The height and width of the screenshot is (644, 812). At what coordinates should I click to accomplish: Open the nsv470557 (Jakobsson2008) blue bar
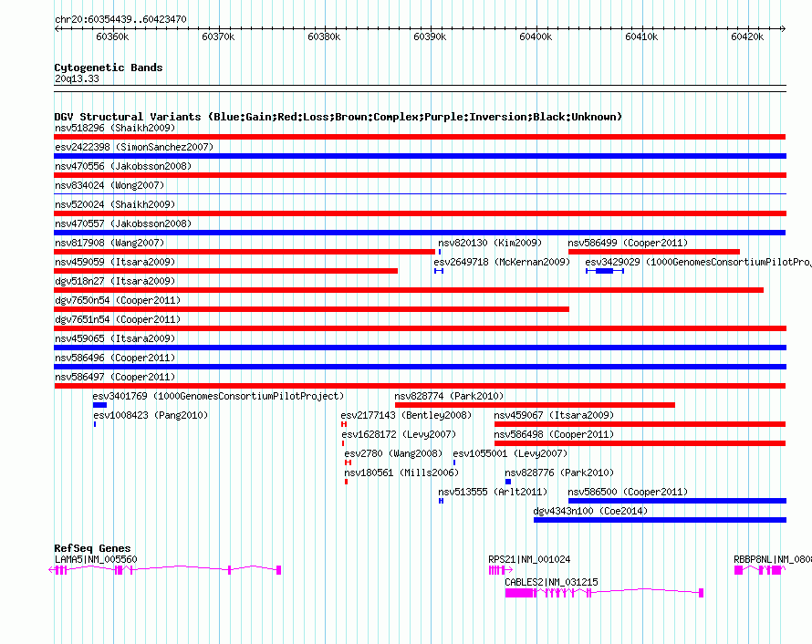tap(420, 233)
